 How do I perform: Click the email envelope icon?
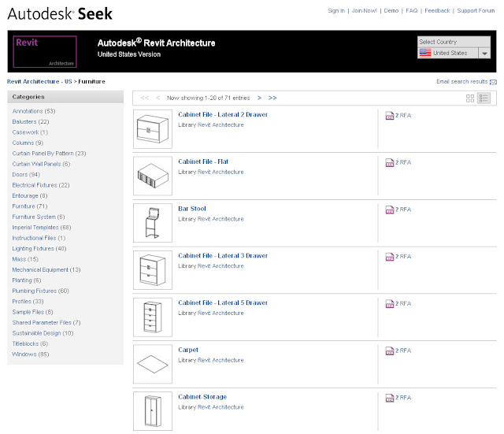(x=493, y=82)
